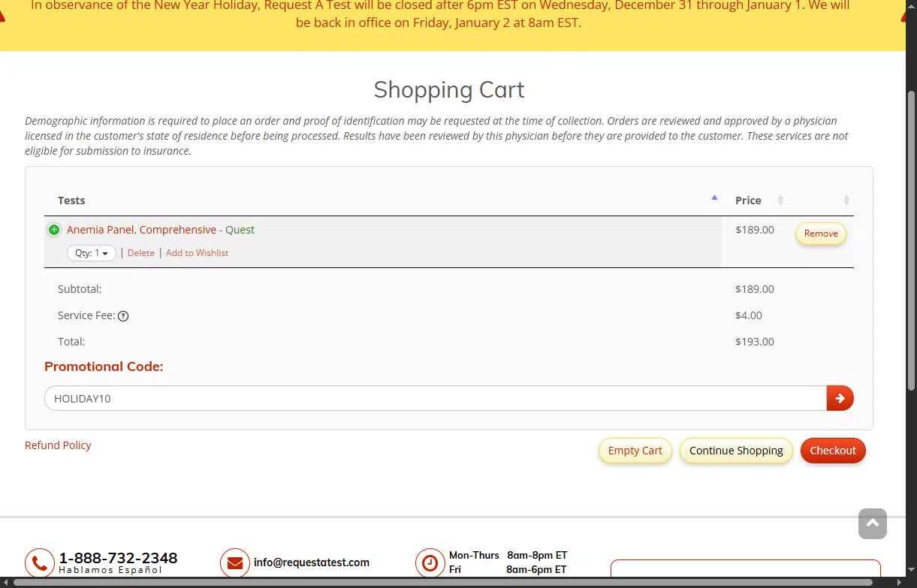
Task: Click the Shopping Cart heading
Action: tap(449, 90)
